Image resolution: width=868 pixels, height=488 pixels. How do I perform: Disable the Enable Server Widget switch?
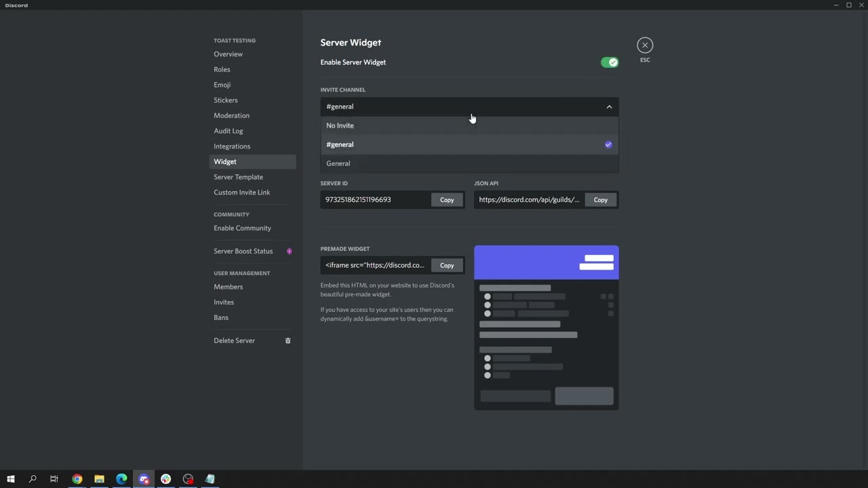[x=610, y=62]
